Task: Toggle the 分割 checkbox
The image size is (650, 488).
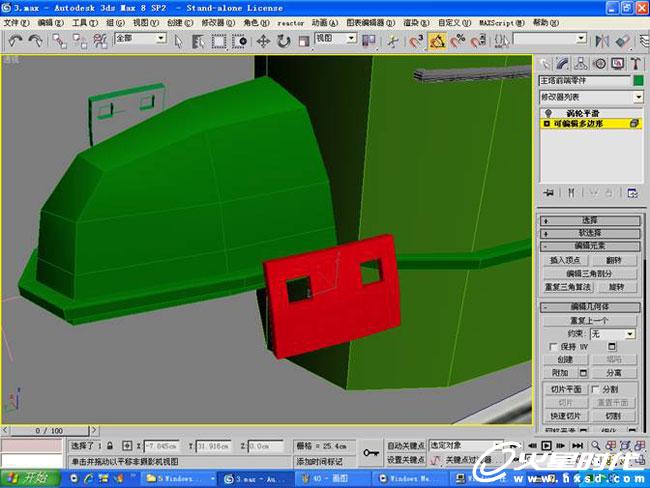Action: point(595,389)
